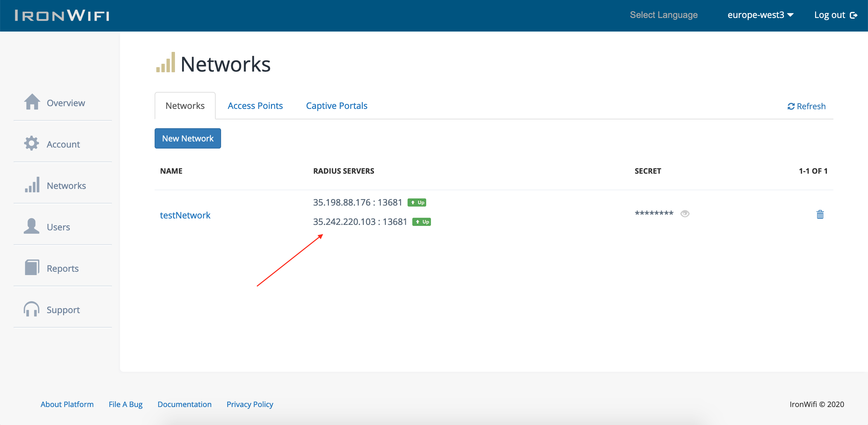Select the Networks tab
868x425 pixels.
(x=185, y=105)
